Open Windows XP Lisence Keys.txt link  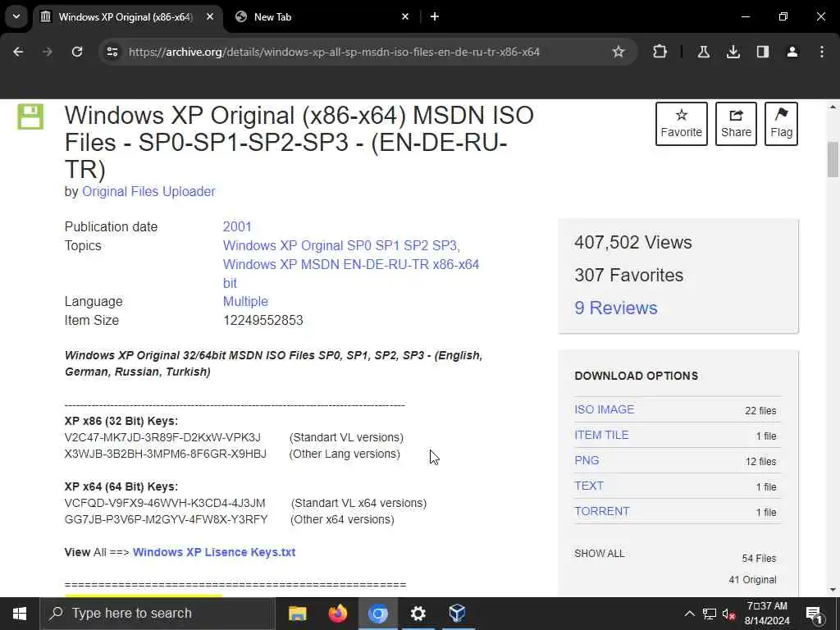tap(214, 552)
